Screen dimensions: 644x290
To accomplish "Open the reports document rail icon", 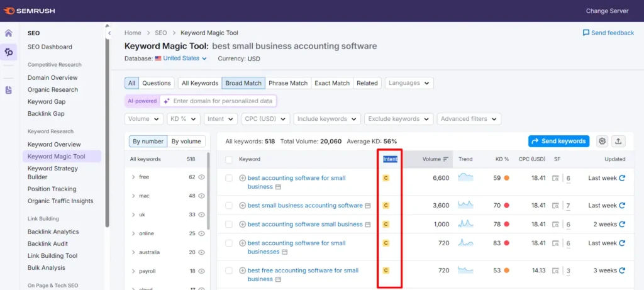I will click(9, 90).
